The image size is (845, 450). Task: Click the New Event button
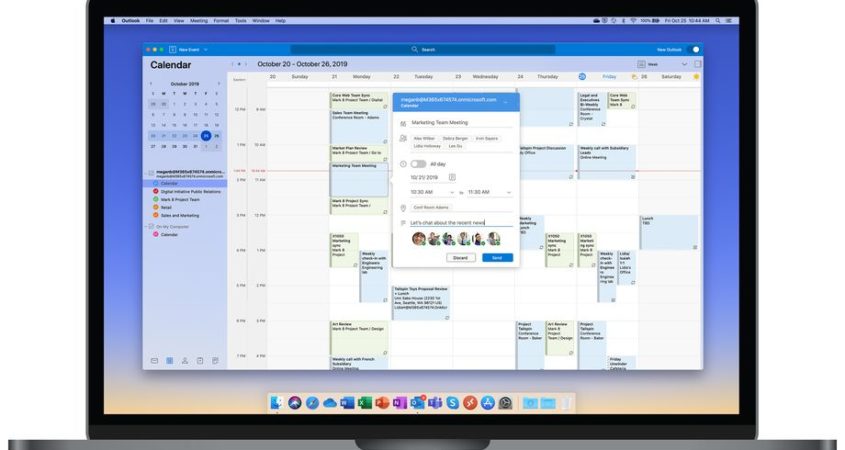tap(185, 49)
